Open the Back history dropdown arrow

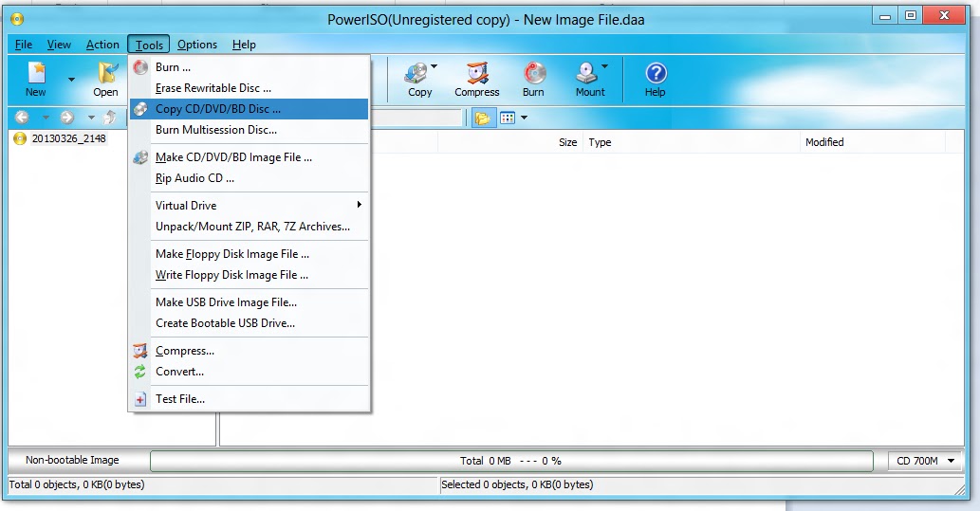46,118
